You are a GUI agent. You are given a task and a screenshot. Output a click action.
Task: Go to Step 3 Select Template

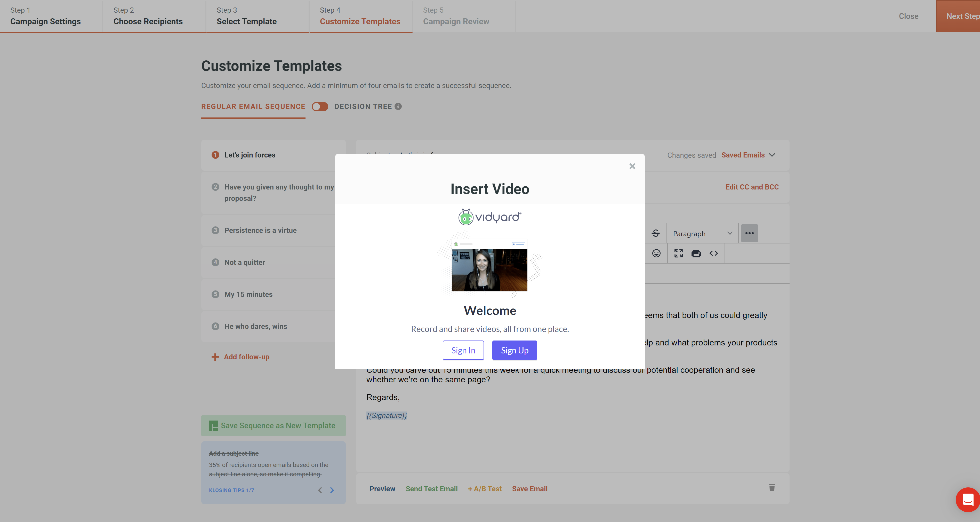click(257, 16)
